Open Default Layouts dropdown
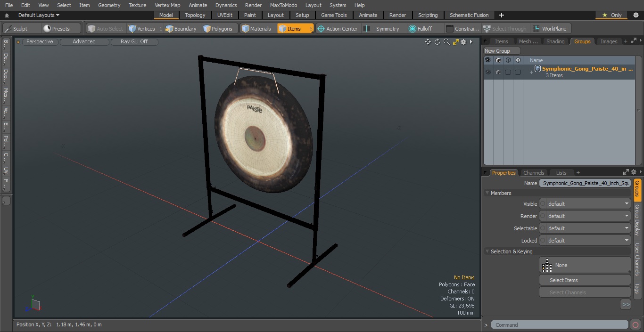The width and height of the screenshot is (644, 332). pos(39,15)
